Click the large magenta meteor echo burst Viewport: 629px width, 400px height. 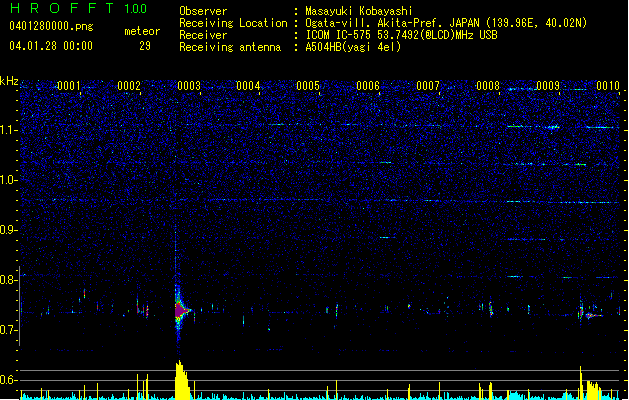click(x=181, y=310)
